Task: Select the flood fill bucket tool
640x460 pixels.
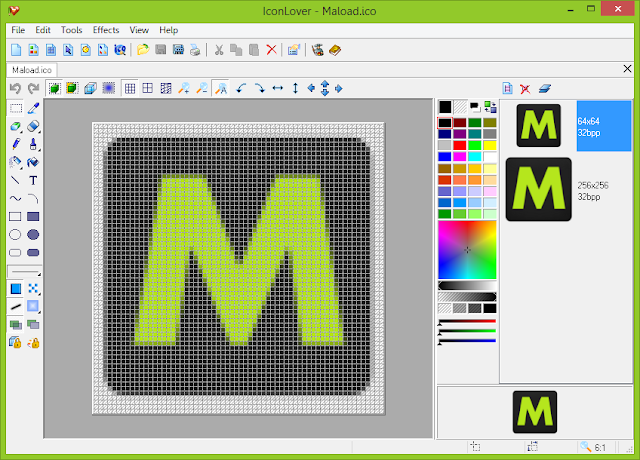Action: [33, 162]
